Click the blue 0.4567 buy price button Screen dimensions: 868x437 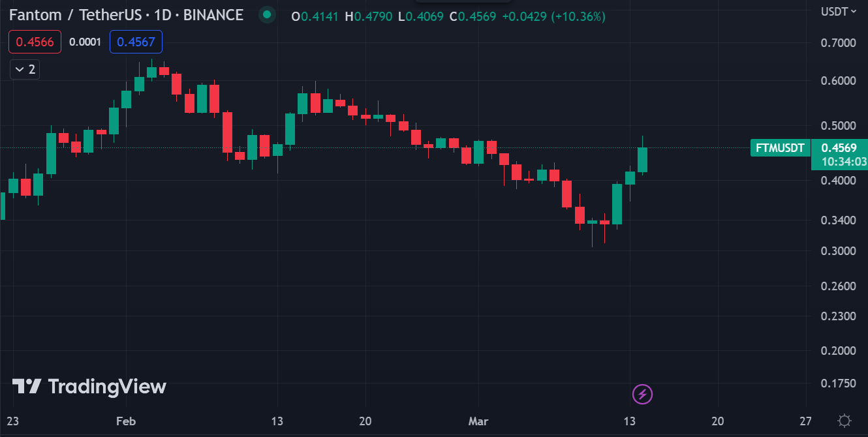[136, 42]
